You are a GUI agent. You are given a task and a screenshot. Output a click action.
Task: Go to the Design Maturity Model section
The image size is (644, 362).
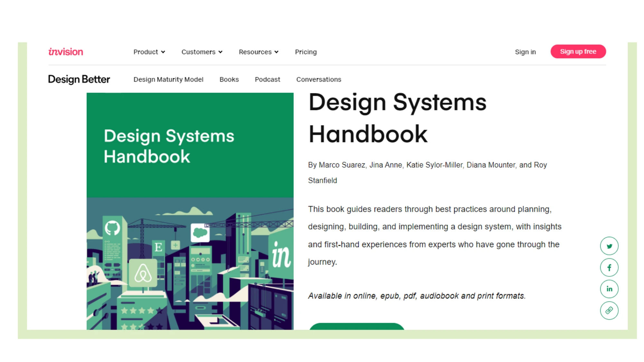(168, 79)
